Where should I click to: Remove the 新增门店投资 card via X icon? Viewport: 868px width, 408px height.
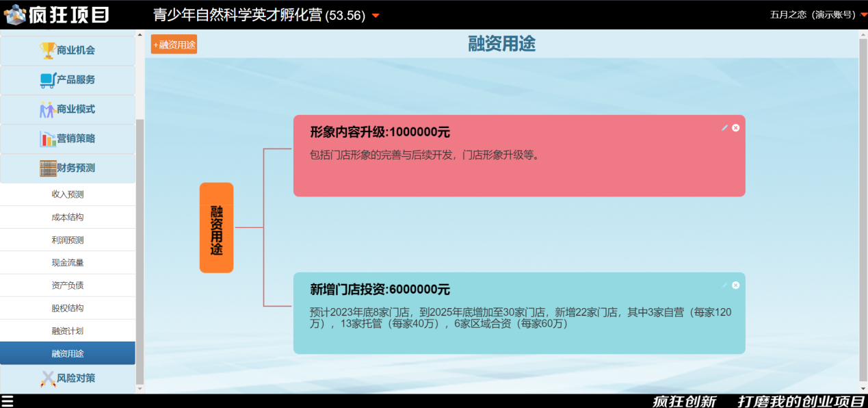click(736, 285)
